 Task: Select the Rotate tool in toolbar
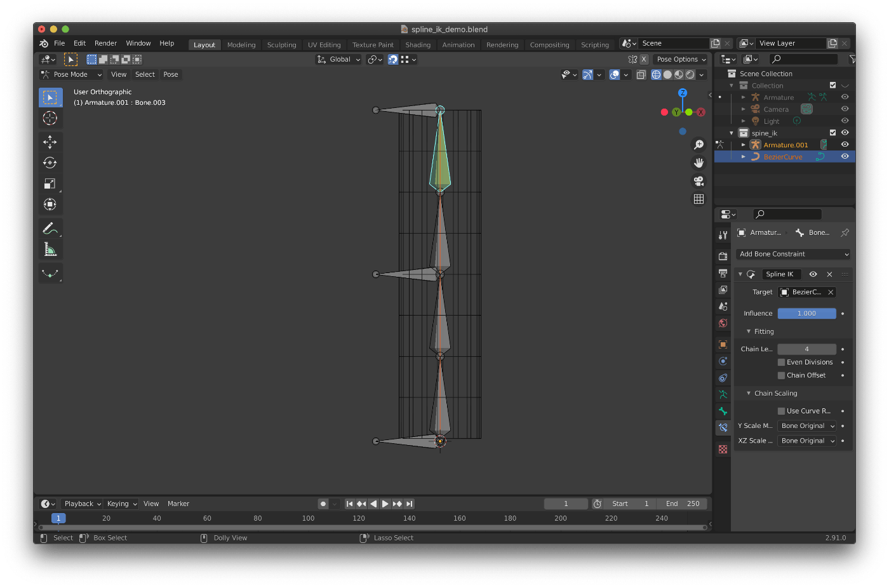pos(50,163)
